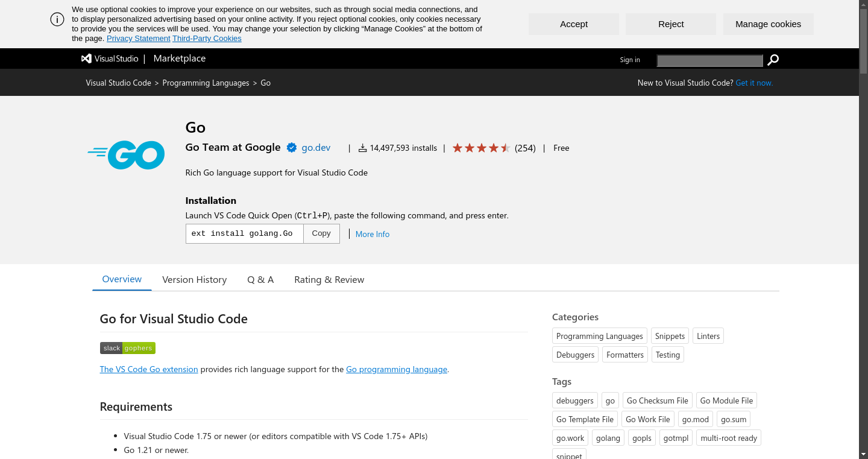Click the Marketplace header link
Image resolution: width=868 pixels, height=459 pixels.
click(x=180, y=59)
